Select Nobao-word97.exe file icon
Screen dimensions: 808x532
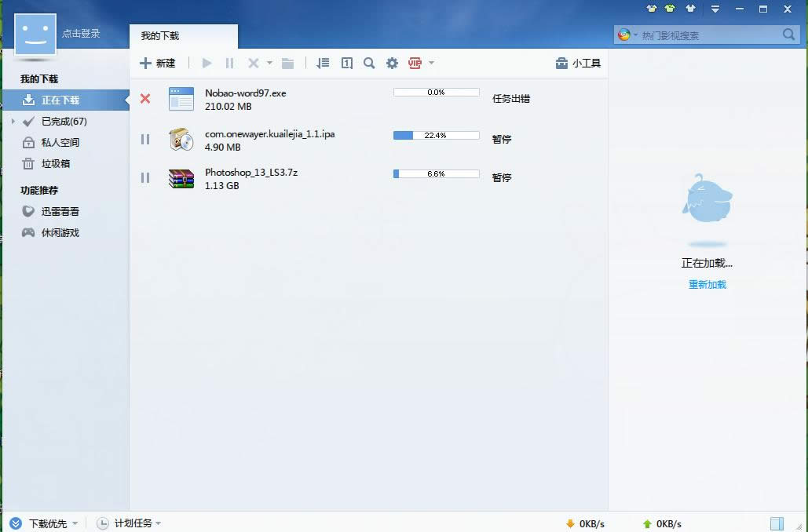(x=181, y=99)
